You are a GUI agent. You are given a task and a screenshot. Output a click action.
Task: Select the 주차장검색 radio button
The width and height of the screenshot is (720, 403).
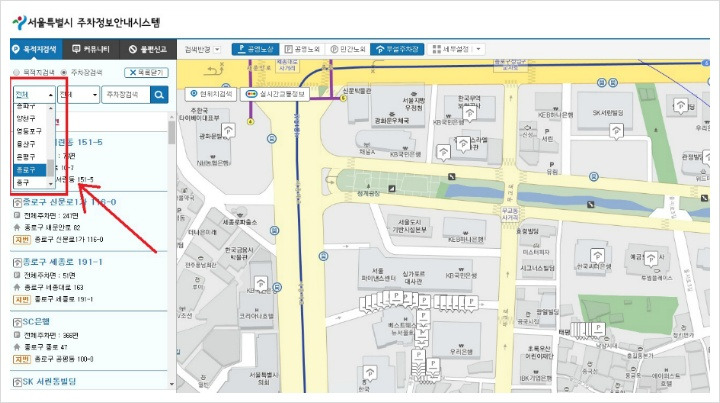point(64,73)
